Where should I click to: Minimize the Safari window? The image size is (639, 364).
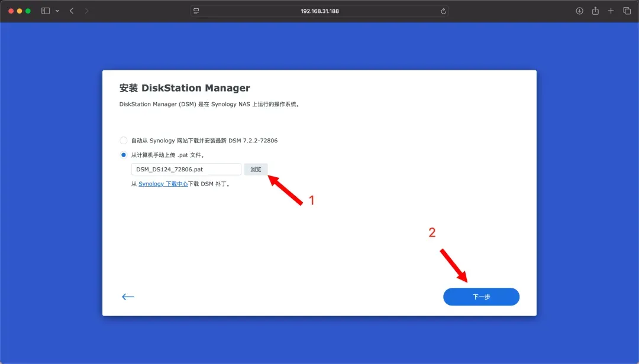[20, 11]
